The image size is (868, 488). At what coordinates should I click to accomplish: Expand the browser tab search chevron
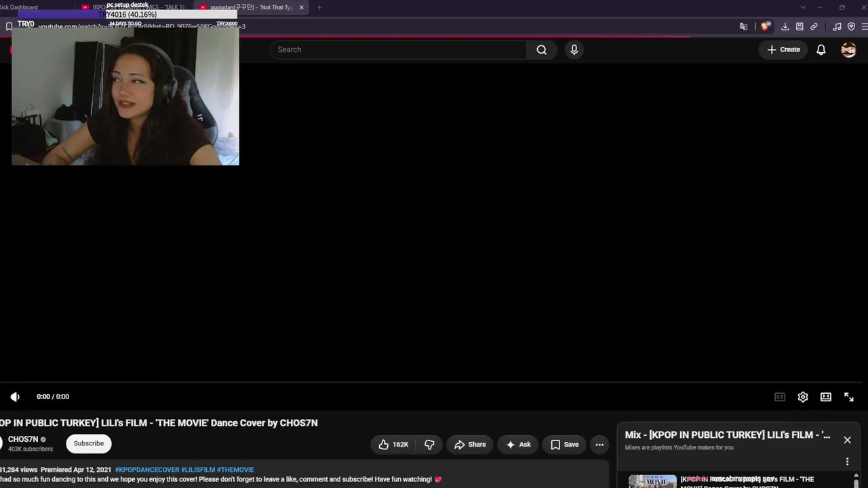pyautogui.click(x=803, y=7)
